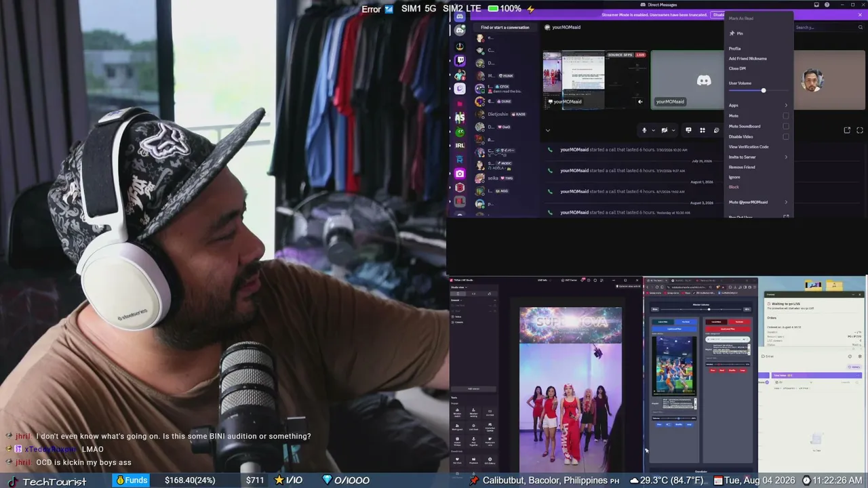Check the Mute Soundboard checkbox
The width and height of the screenshot is (868, 488).
[x=786, y=126]
